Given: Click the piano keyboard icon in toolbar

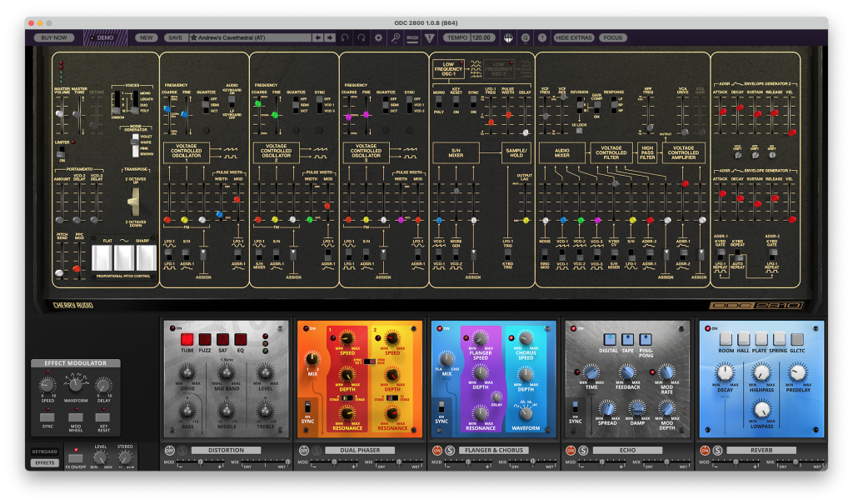Looking at the screenshot, I should (x=508, y=37).
